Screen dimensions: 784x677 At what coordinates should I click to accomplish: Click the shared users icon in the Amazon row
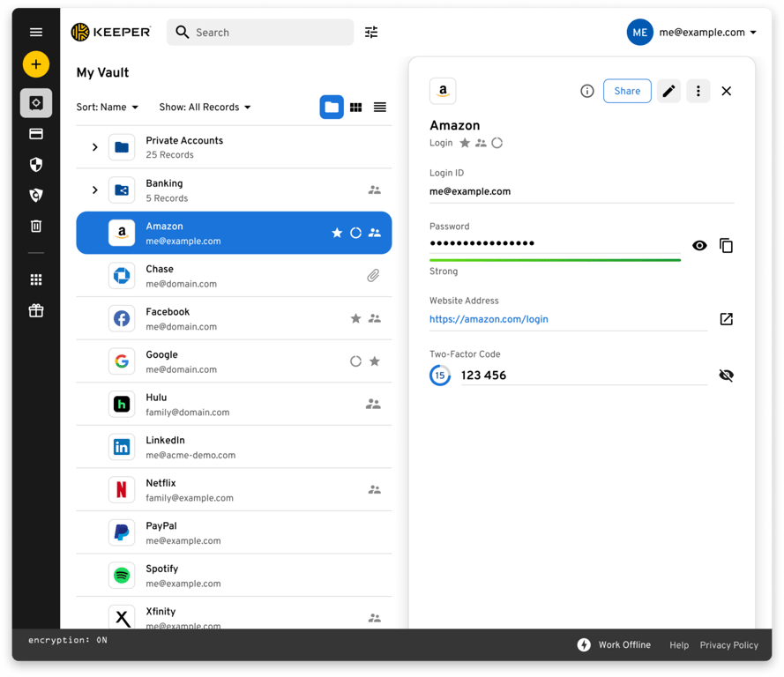[x=375, y=233]
